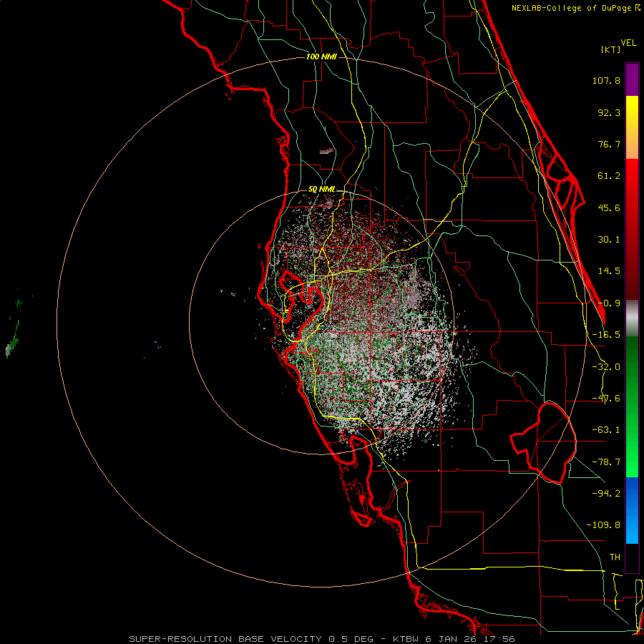This screenshot has height=644, width=644.
Task: Select the 76.7 velocity scale value
Action: [609, 144]
